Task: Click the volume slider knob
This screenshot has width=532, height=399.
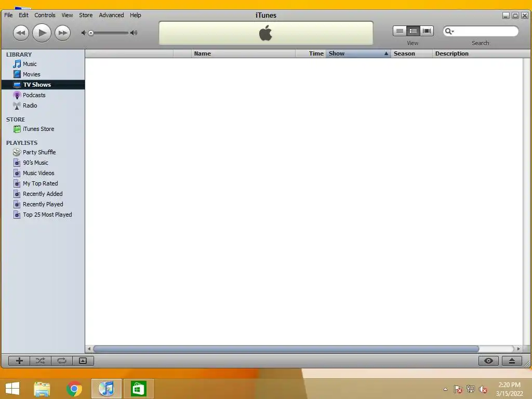Action: point(90,33)
